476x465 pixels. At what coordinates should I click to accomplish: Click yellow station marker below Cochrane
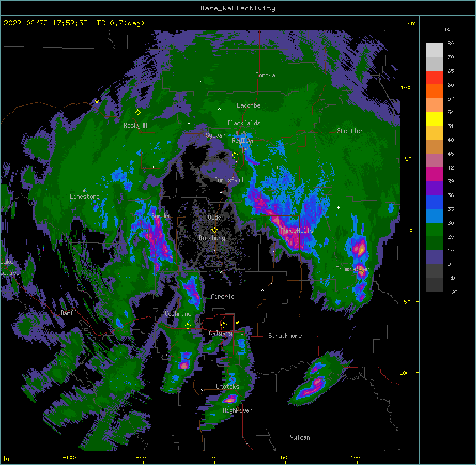point(188,326)
